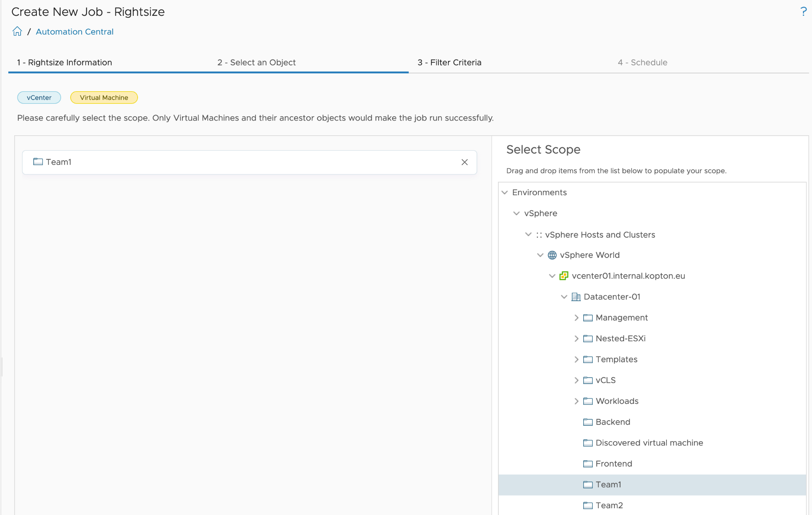The width and height of the screenshot is (812, 515).
Task: Select vSphere Hosts and Clusters label
Action: (600, 235)
